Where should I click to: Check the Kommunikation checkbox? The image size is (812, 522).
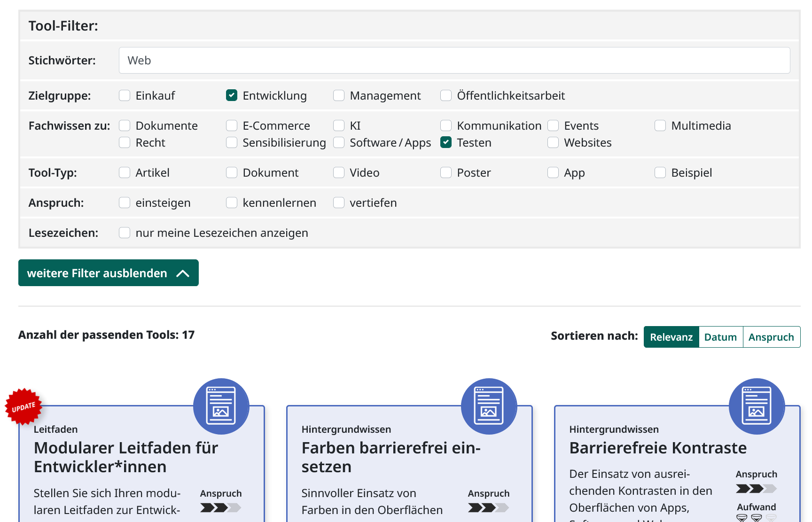point(446,125)
